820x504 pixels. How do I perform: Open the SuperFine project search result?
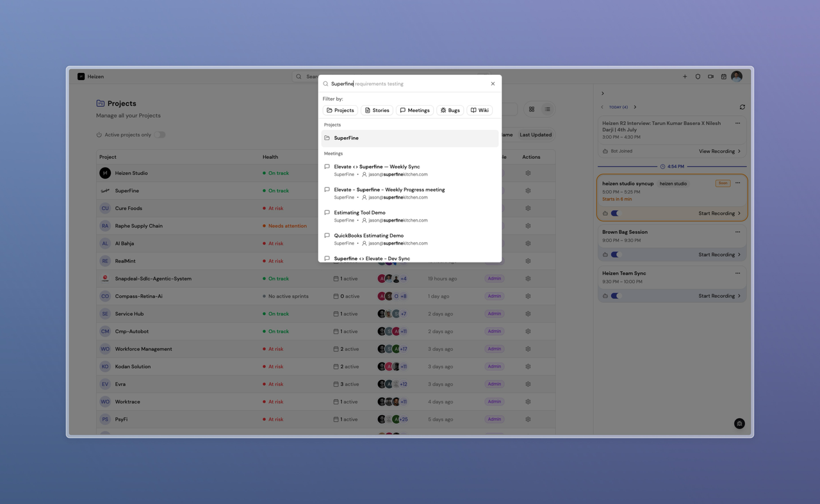(410, 138)
